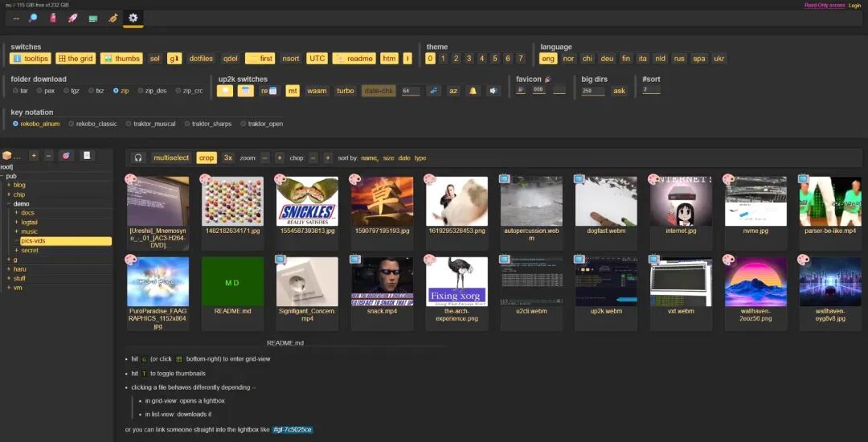Toggle 'the grid' switch
The height and width of the screenshot is (442, 868).
[76, 59]
